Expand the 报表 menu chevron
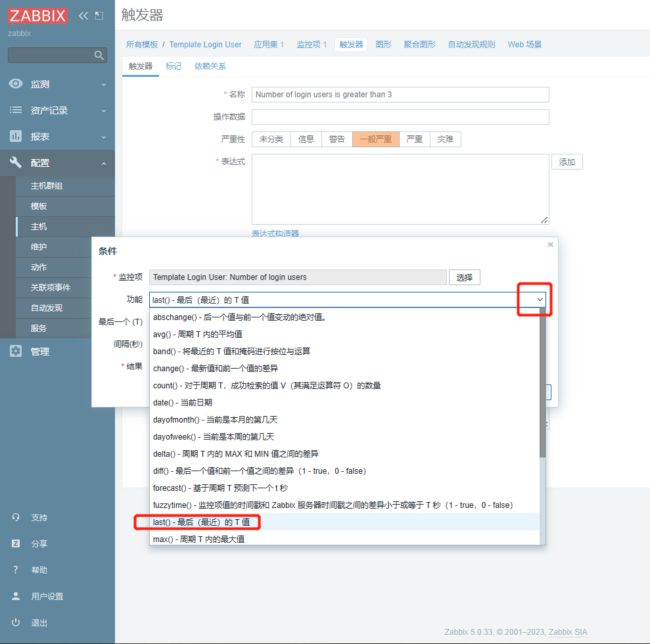The image size is (650, 644). click(x=104, y=137)
